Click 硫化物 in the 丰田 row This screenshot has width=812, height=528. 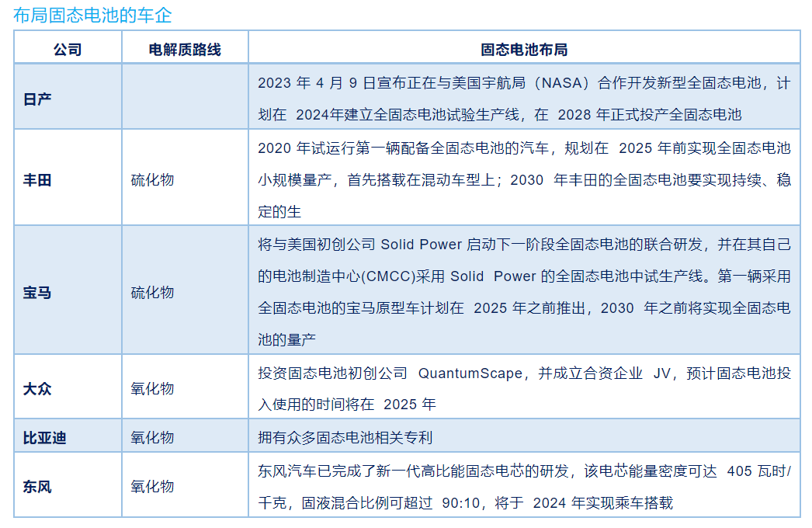(x=152, y=180)
